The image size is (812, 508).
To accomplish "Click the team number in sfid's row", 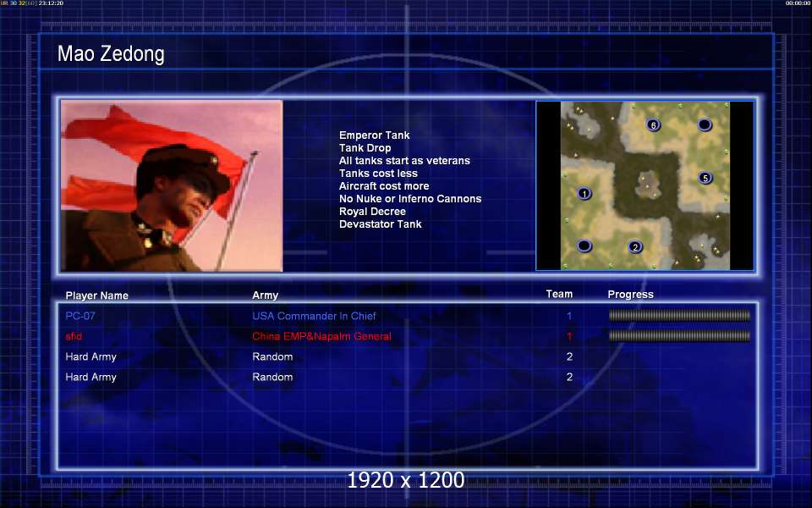I will pos(569,336).
